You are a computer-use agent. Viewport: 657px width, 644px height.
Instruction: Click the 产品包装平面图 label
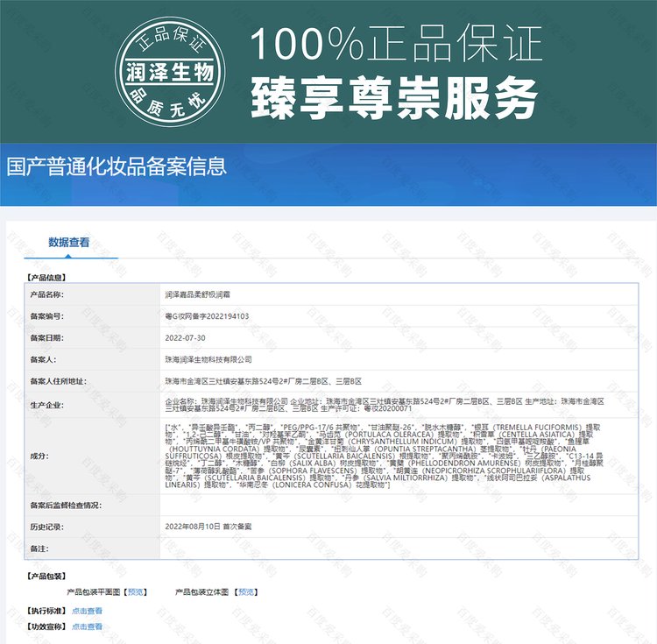(x=94, y=592)
